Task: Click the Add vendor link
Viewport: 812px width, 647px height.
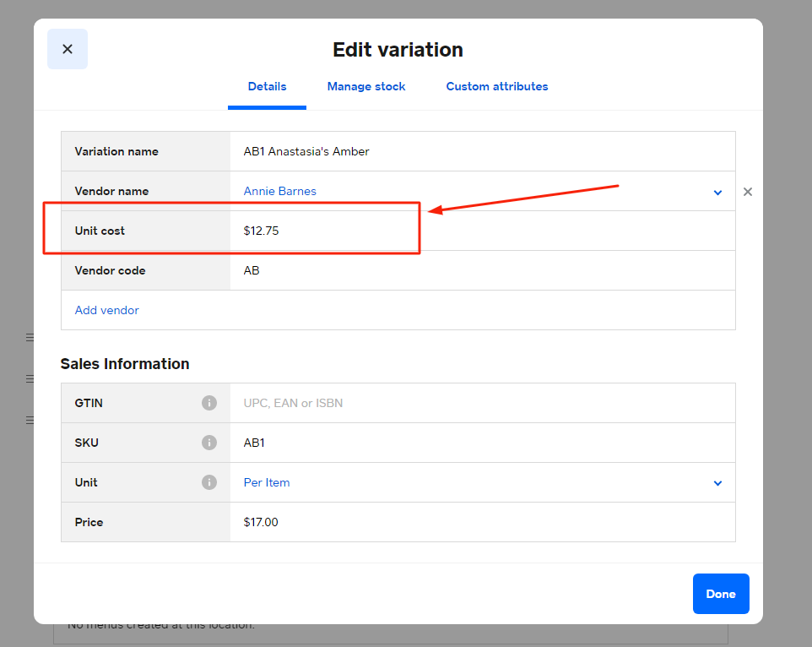Action: tap(107, 310)
